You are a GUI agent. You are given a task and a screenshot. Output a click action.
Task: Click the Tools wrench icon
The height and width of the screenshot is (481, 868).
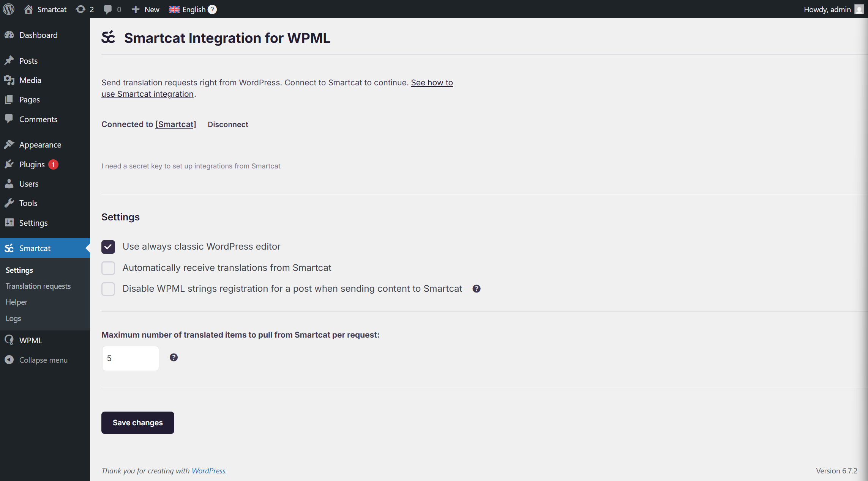point(9,203)
